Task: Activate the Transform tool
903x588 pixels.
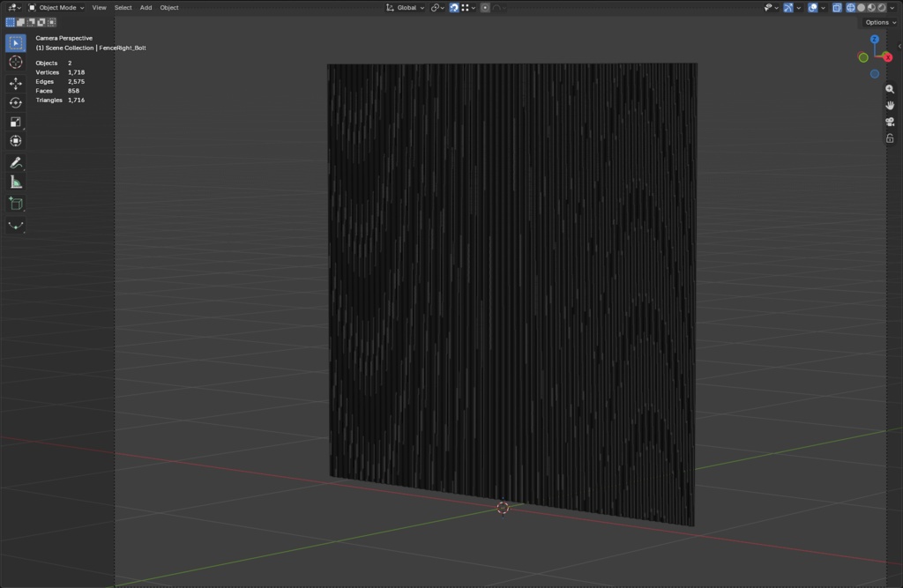Action: pos(16,140)
